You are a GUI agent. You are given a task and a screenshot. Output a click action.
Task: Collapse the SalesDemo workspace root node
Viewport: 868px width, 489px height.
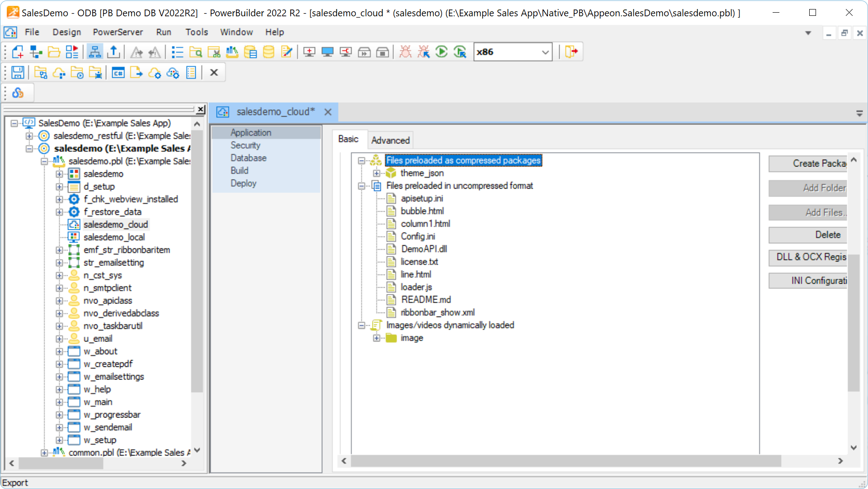point(14,123)
